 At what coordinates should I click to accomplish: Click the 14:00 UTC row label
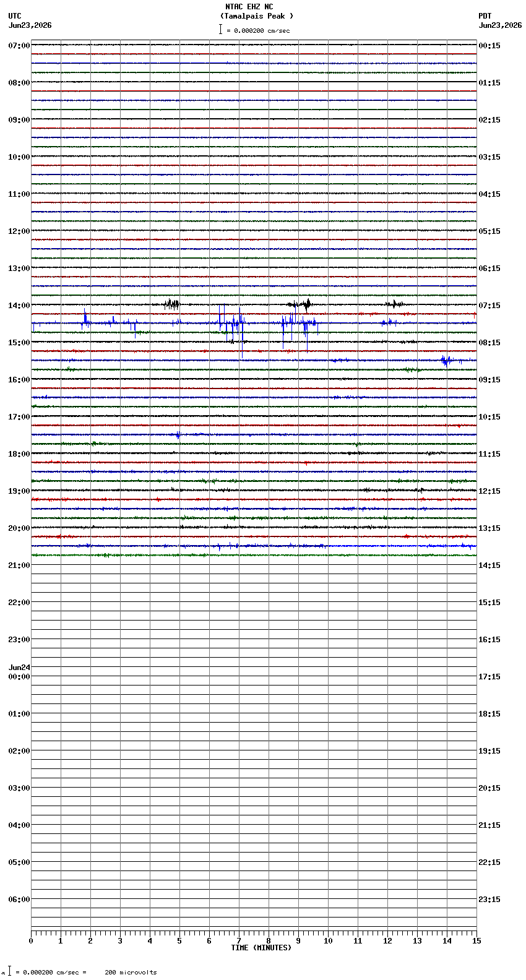pos(19,306)
